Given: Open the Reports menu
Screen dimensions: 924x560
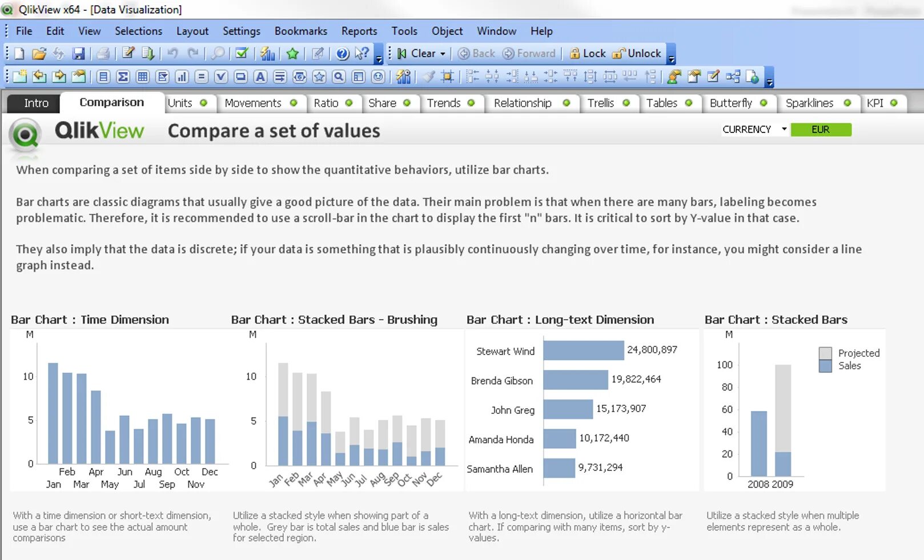Looking at the screenshot, I should (359, 31).
